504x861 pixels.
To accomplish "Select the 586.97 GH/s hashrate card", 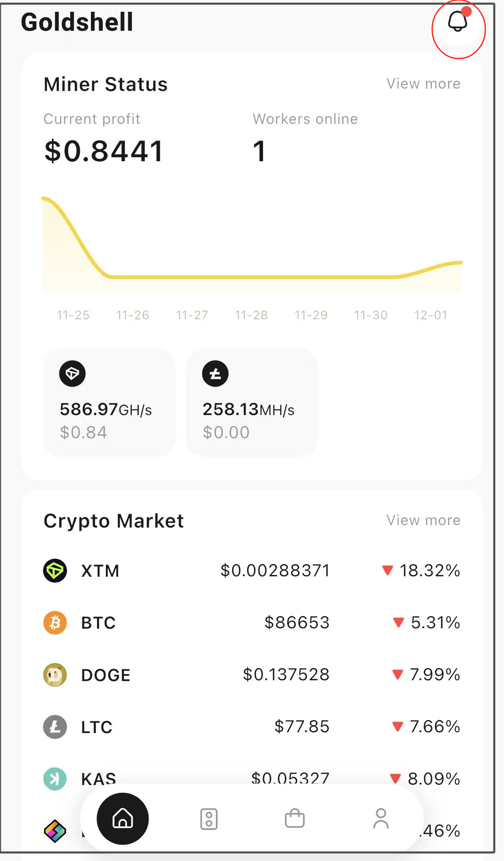I will 109,402.
